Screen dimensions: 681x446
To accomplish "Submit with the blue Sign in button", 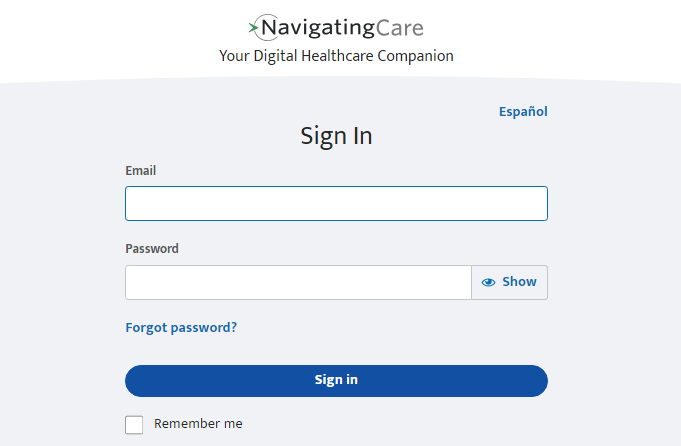I will point(336,380).
